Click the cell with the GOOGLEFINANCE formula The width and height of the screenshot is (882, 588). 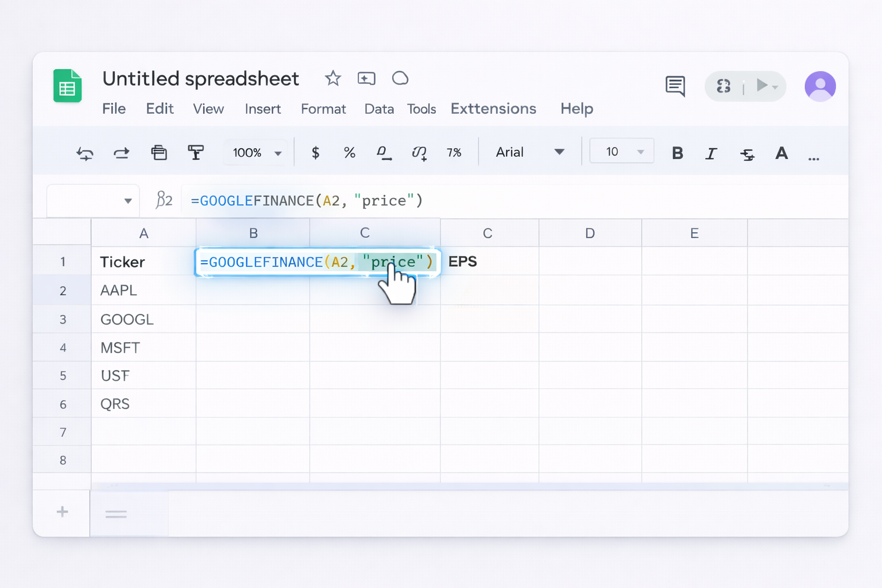(318, 262)
